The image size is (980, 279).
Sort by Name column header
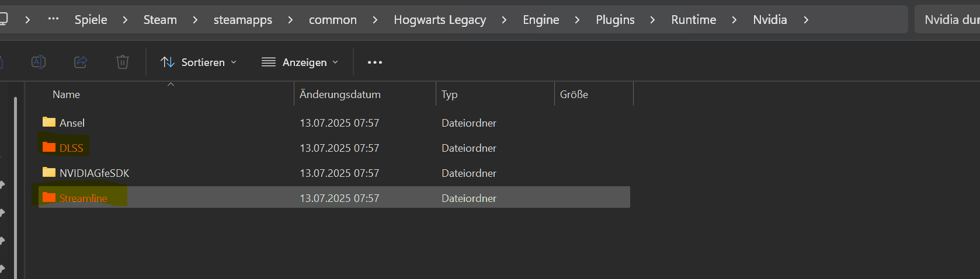67,95
